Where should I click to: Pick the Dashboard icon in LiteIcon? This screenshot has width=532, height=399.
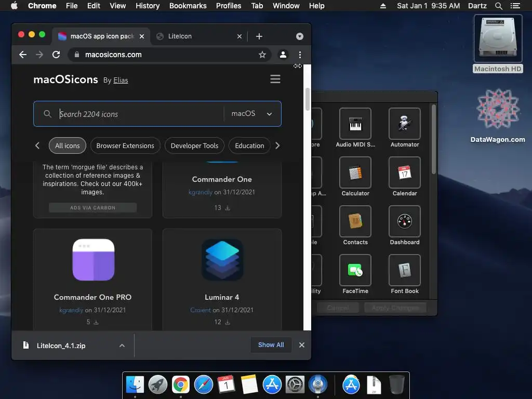pos(404,221)
